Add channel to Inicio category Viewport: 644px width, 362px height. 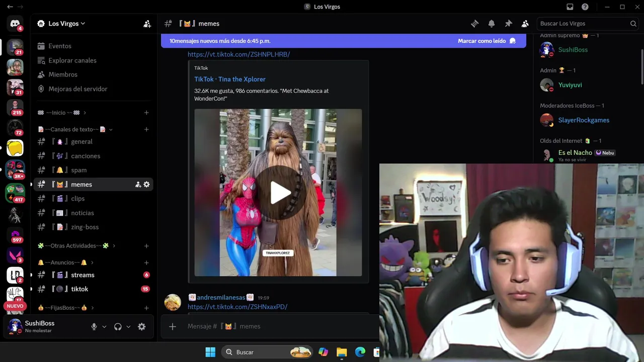[x=146, y=113]
